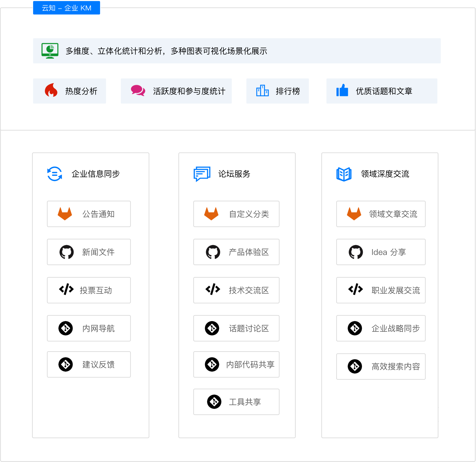476x462 pixels.
Task: Open the 排行榜 label
Action: pyautogui.click(x=288, y=91)
